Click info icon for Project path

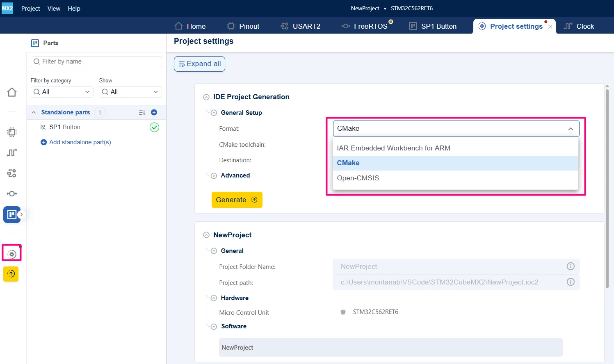(x=571, y=282)
